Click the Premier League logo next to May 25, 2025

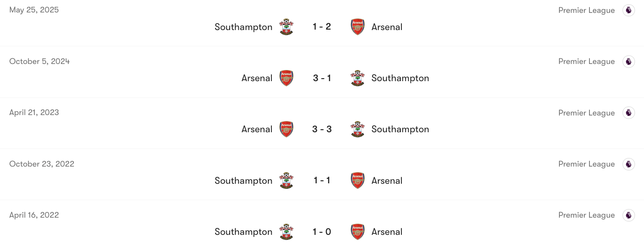[628, 10]
